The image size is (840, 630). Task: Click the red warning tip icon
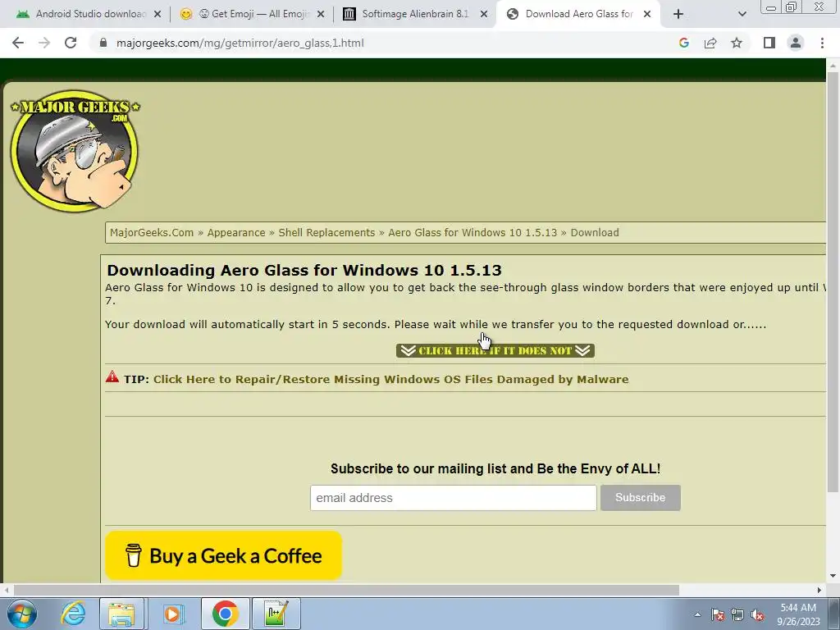[x=112, y=376]
